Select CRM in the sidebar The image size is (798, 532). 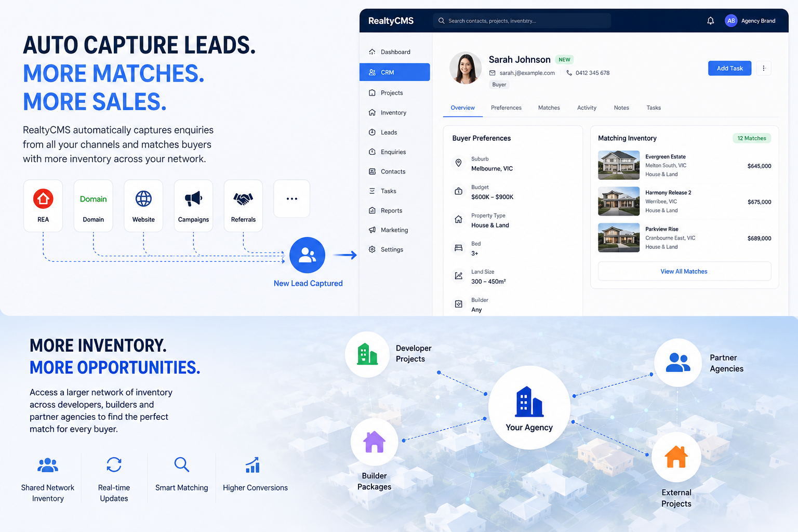(395, 72)
